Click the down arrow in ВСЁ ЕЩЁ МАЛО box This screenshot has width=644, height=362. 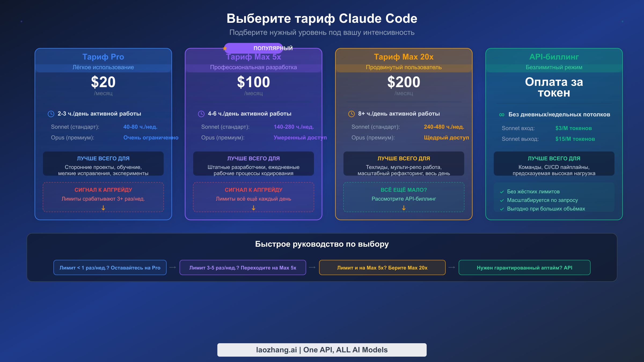tap(404, 208)
